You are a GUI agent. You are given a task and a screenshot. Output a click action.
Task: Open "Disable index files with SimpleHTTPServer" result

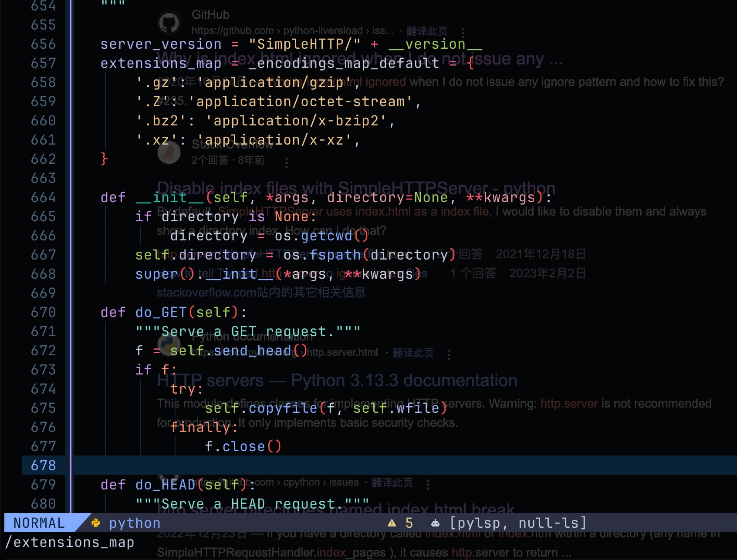point(356,188)
